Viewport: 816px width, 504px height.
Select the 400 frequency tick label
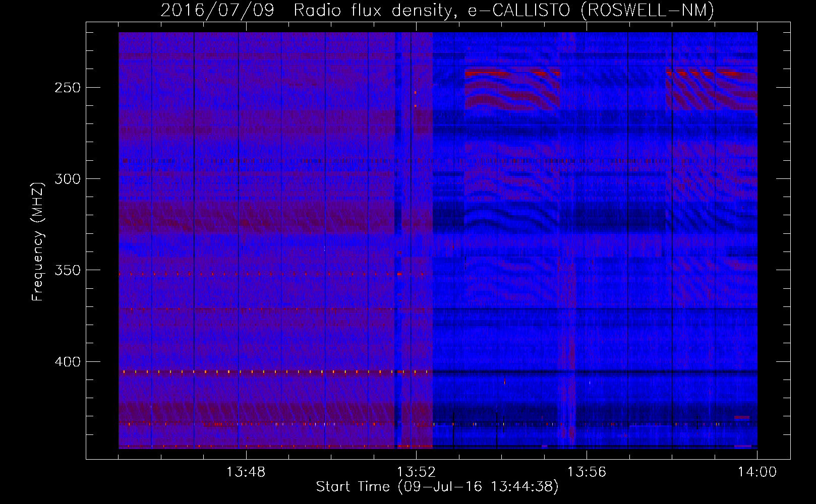(68, 362)
